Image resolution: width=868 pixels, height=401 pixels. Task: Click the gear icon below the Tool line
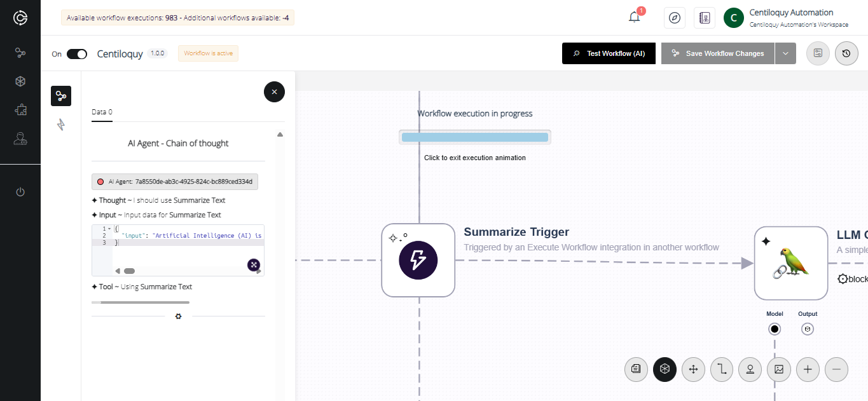[x=178, y=316]
